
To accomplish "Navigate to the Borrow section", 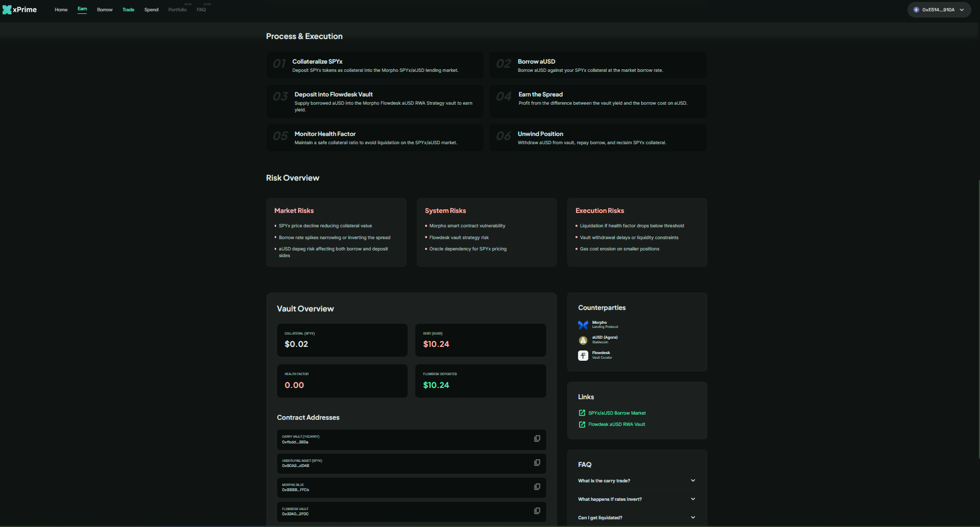I will point(105,10).
